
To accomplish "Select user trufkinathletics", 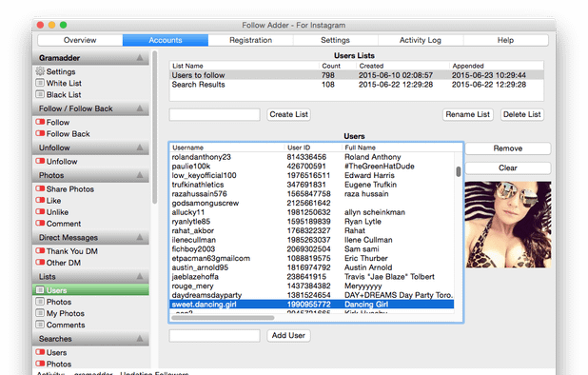I will [x=312, y=185].
